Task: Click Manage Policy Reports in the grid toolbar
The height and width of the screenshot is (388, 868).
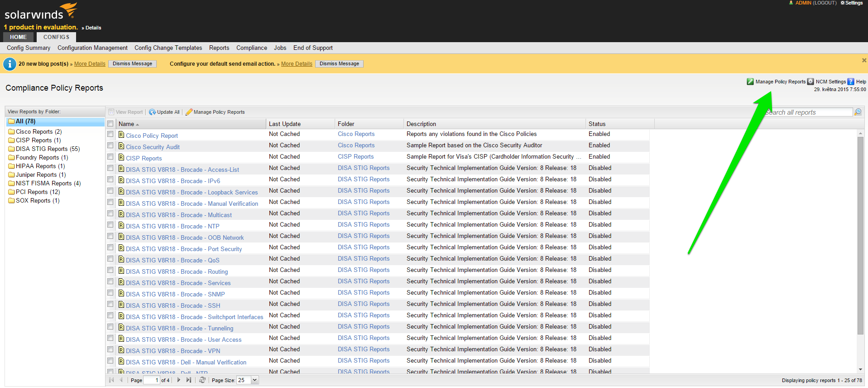Action: coord(215,112)
